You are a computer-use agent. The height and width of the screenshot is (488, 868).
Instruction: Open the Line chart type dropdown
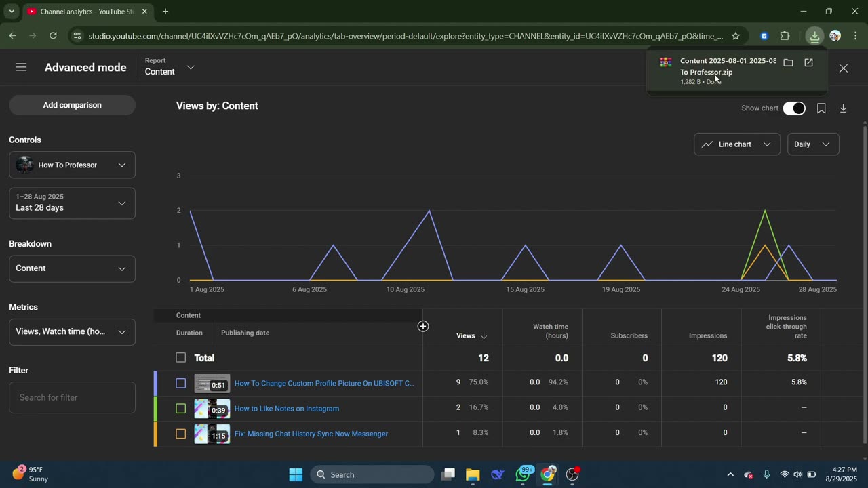click(x=737, y=144)
